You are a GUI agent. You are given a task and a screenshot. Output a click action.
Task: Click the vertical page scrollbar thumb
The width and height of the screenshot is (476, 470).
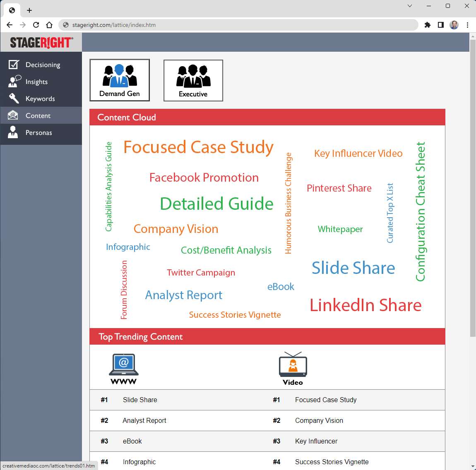click(x=473, y=188)
